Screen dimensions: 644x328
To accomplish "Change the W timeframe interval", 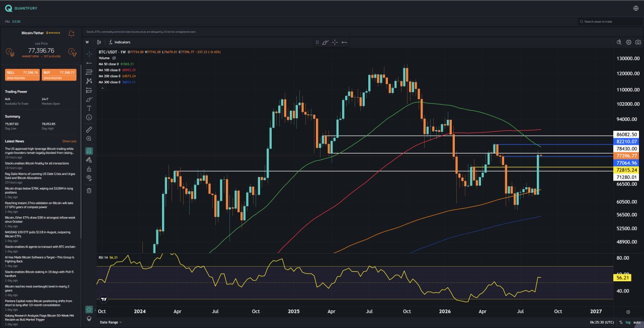I will point(87,42).
